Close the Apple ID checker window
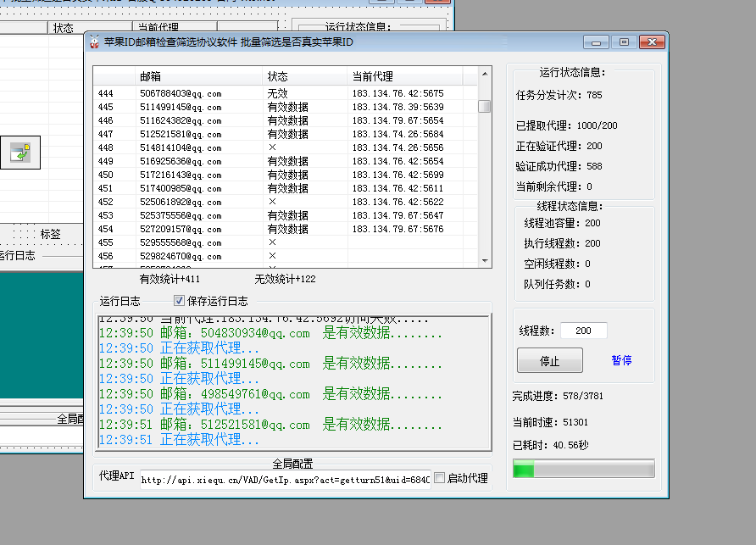The image size is (756, 545). (651, 42)
